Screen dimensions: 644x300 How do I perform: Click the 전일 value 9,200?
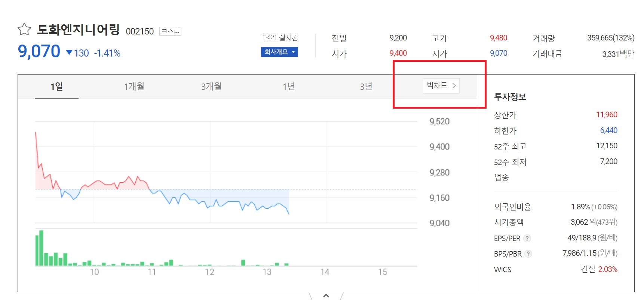398,38
